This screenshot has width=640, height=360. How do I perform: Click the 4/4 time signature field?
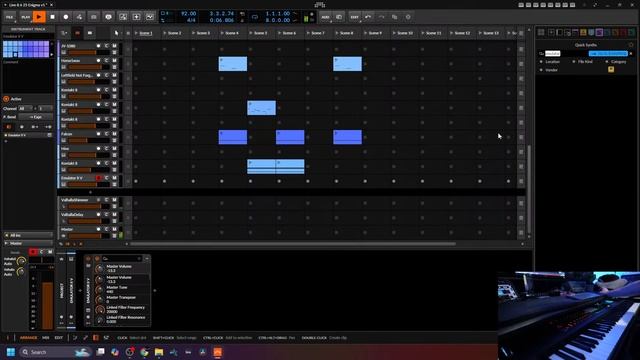(x=191, y=20)
